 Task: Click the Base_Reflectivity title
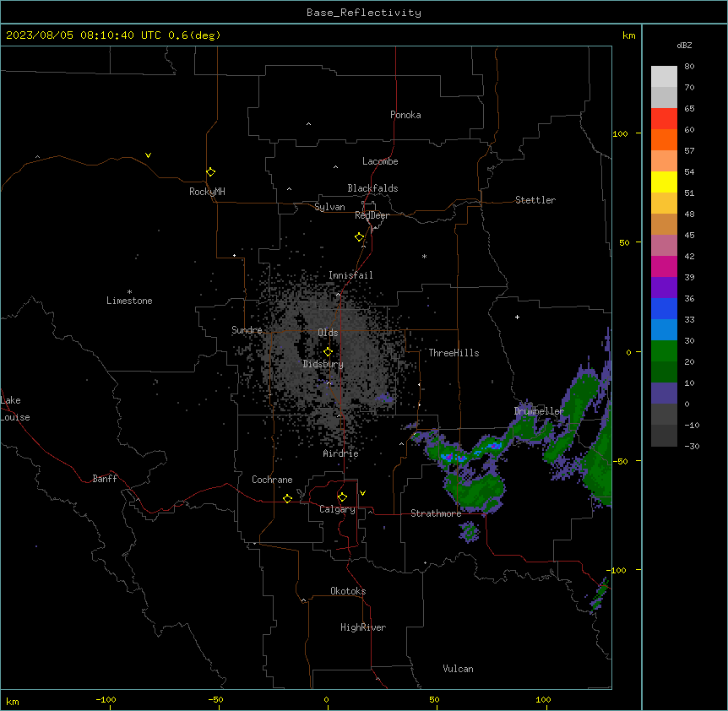click(x=364, y=13)
